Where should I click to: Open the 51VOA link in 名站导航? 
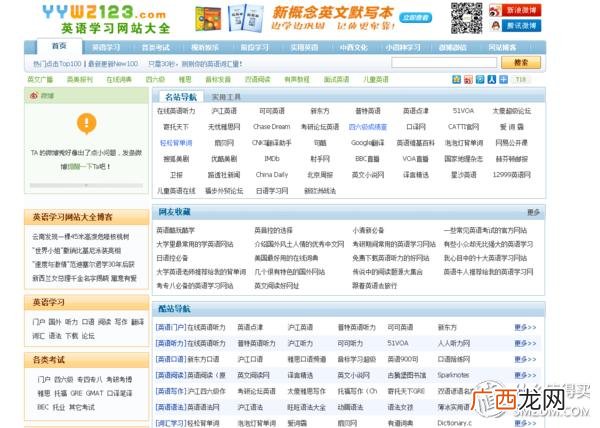pyautogui.click(x=463, y=111)
